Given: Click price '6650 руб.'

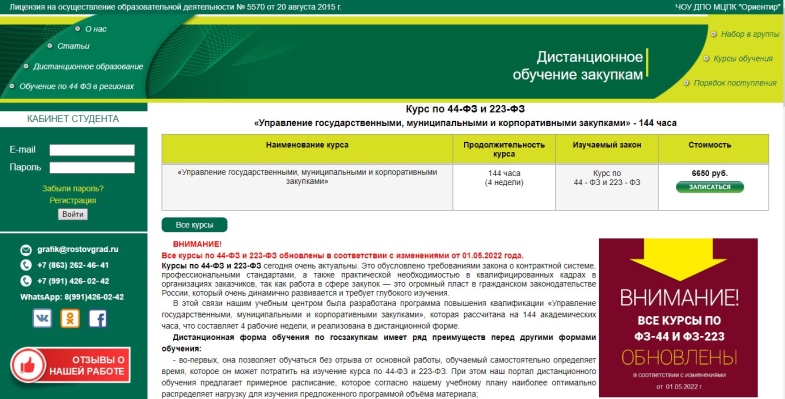Looking at the screenshot, I should pyautogui.click(x=709, y=173).
